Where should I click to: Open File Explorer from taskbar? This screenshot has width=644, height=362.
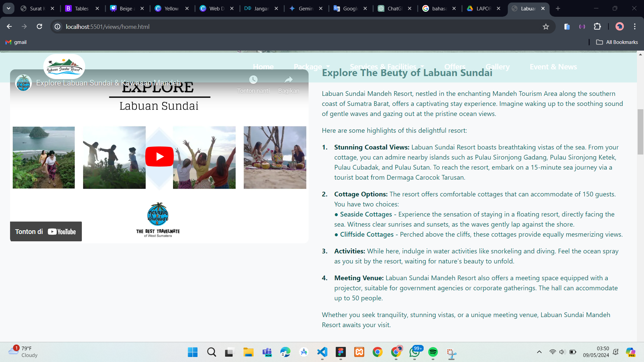click(x=248, y=352)
